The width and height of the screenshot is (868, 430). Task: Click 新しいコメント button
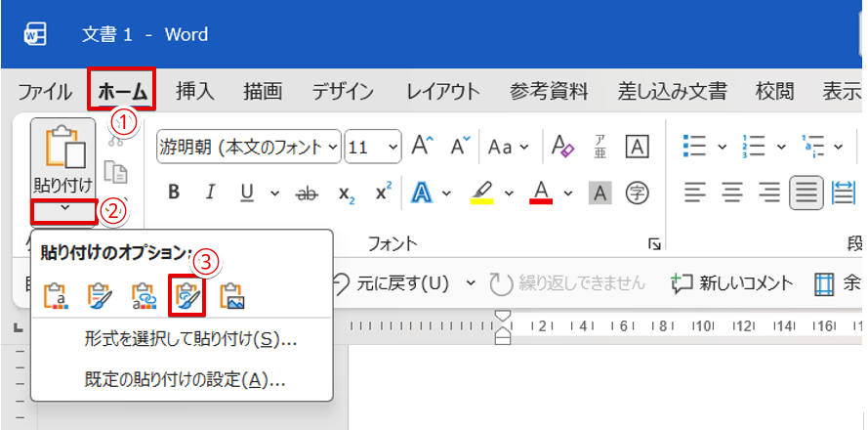coord(733,283)
